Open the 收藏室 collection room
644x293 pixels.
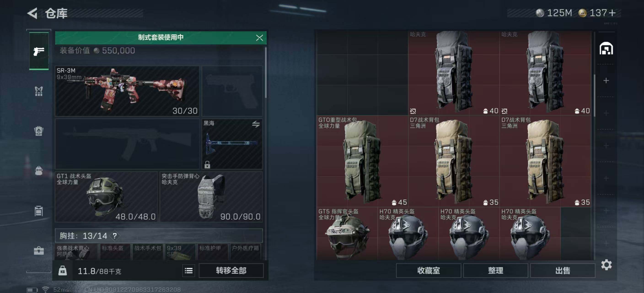(x=428, y=271)
